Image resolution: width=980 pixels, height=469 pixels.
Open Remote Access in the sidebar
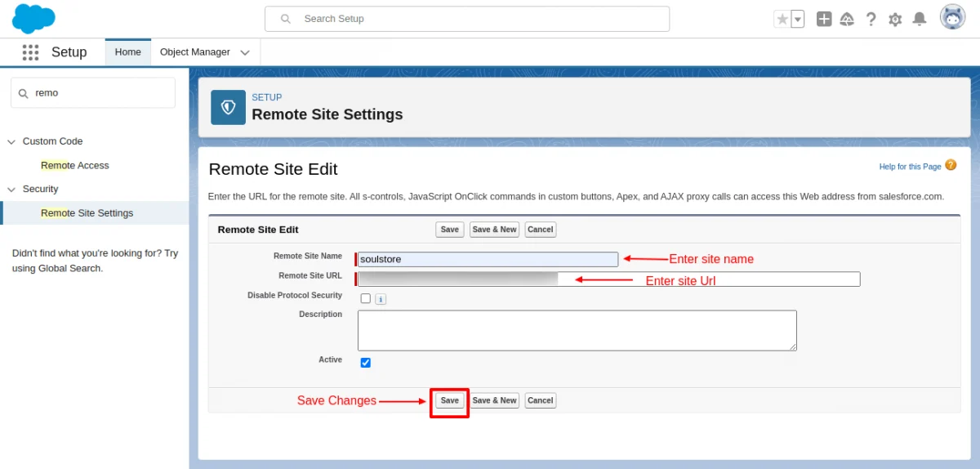tap(75, 165)
